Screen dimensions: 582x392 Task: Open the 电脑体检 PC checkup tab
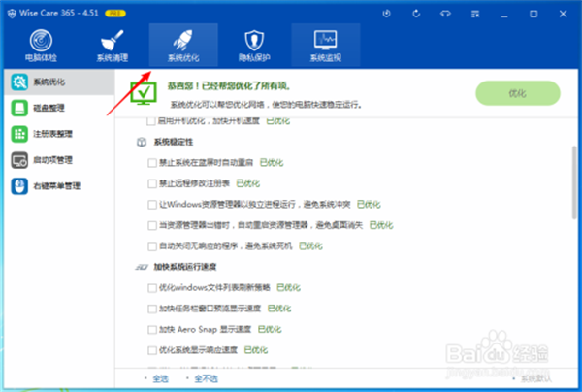point(41,46)
